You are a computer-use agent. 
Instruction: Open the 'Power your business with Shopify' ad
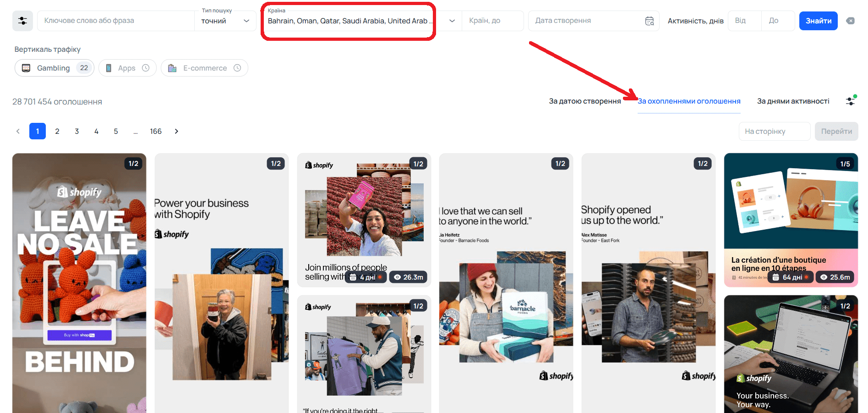click(x=222, y=283)
